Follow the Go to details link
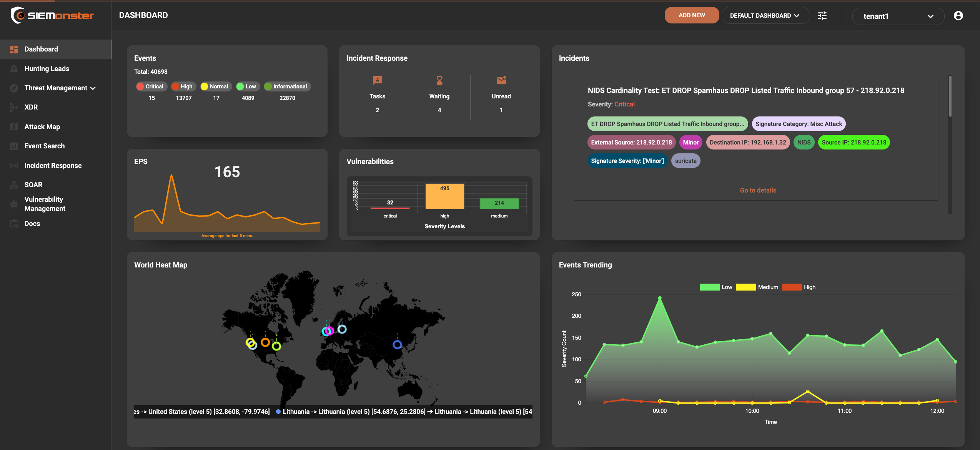Screen dimensions: 980x450 [758, 190]
